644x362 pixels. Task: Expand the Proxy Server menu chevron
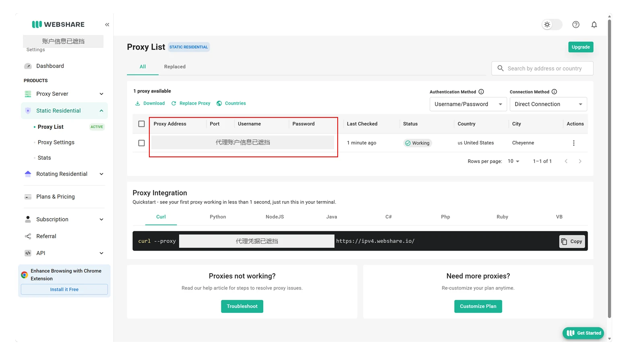pos(101,94)
